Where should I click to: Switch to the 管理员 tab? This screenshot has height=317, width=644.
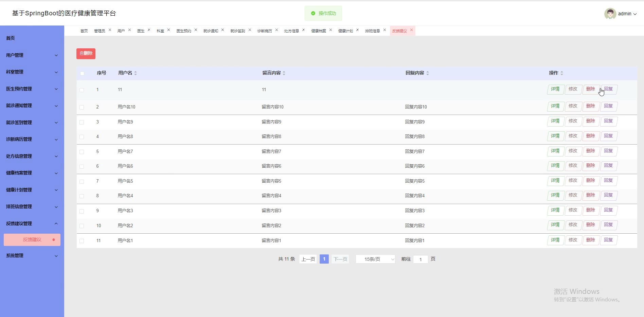point(100,31)
